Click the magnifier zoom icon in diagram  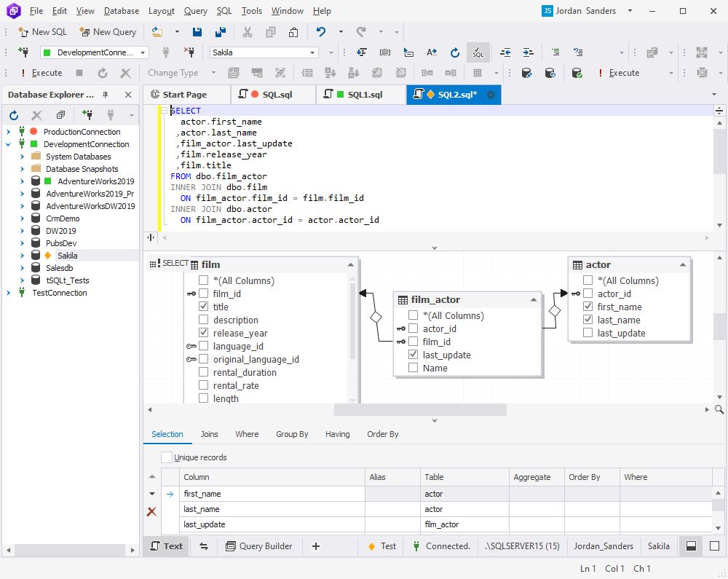pos(719,409)
